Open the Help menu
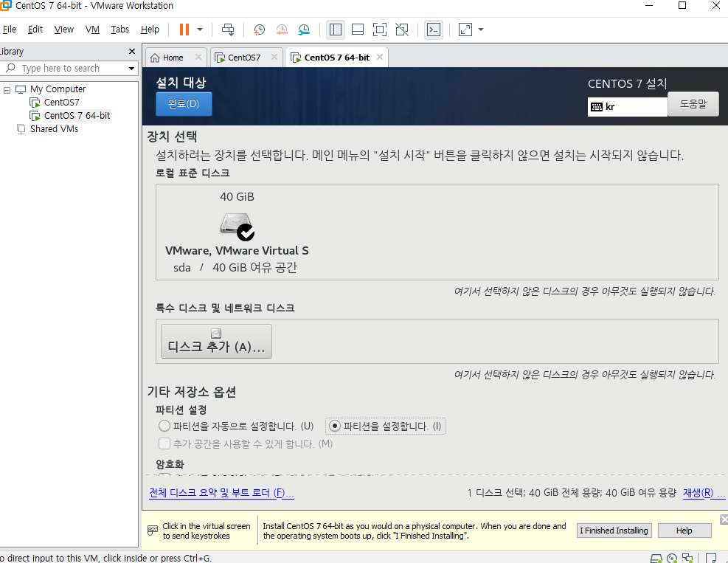The width and height of the screenshot is (728, 563). pyautogui.click(x=150, y=30)
